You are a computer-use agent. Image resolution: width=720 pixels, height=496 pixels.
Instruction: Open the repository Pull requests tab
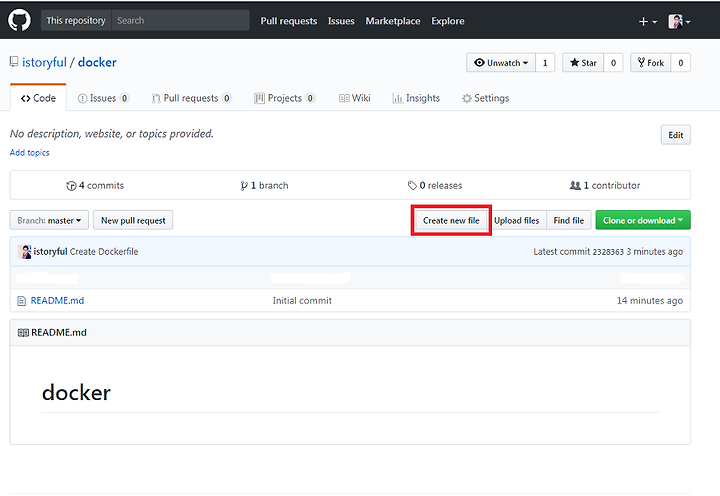tap(191, 98)
